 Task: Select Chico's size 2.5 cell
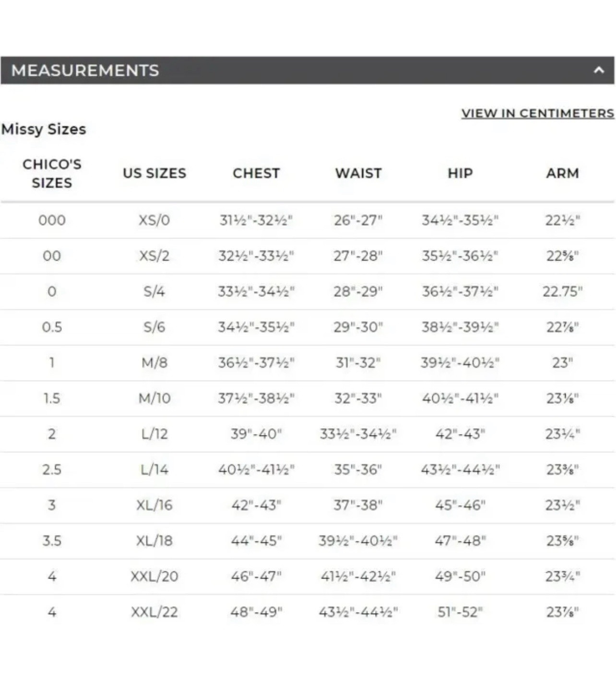[52, 469]
